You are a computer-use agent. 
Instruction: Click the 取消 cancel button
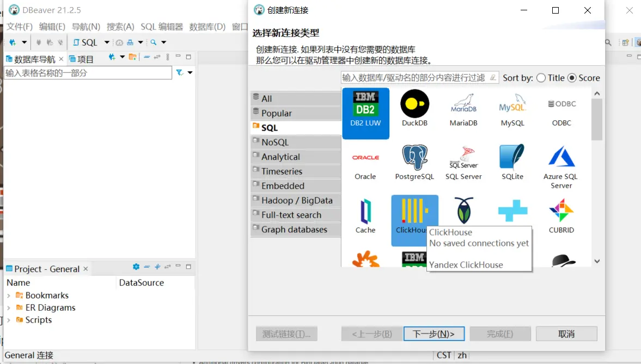click(x=566, y=334)
